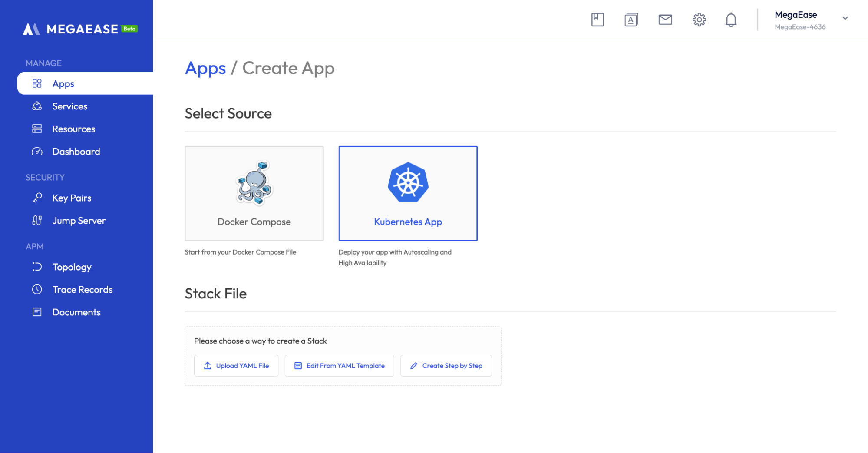Select the Docker Compose source card

[254, 193]
